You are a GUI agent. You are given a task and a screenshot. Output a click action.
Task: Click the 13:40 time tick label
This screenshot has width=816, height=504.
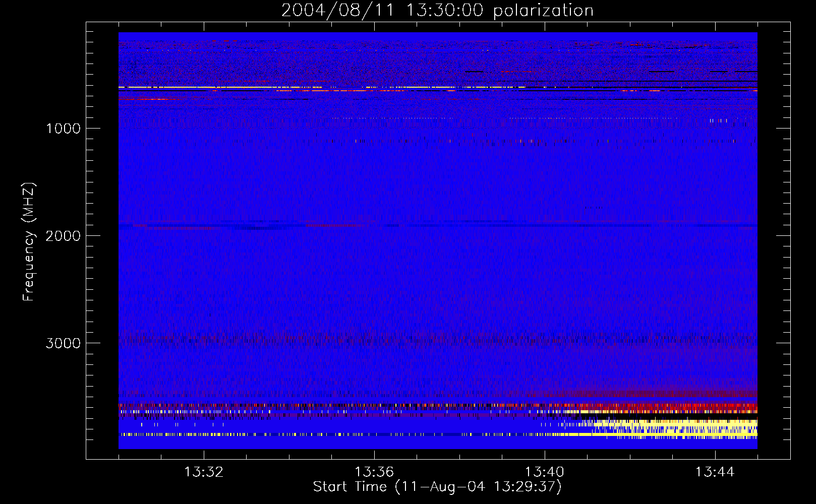coord(545,472)
